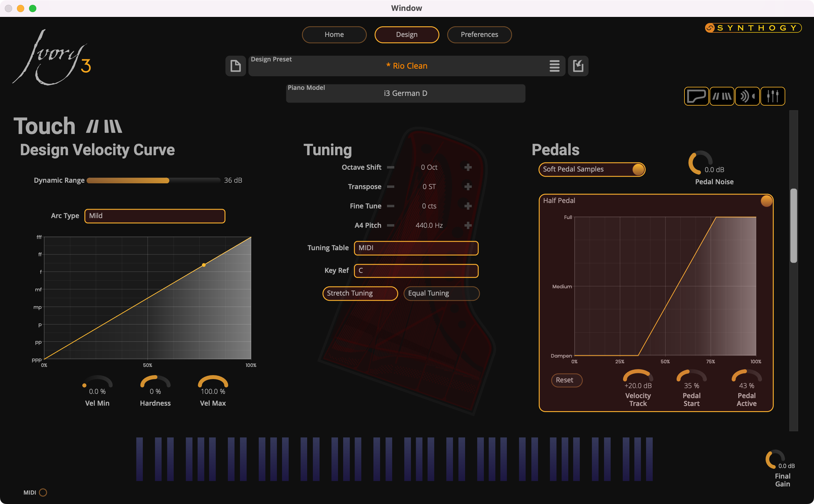814x504 pixels.
Task: Lower A4 Pitch with minus button
Action: click(391, 225)
